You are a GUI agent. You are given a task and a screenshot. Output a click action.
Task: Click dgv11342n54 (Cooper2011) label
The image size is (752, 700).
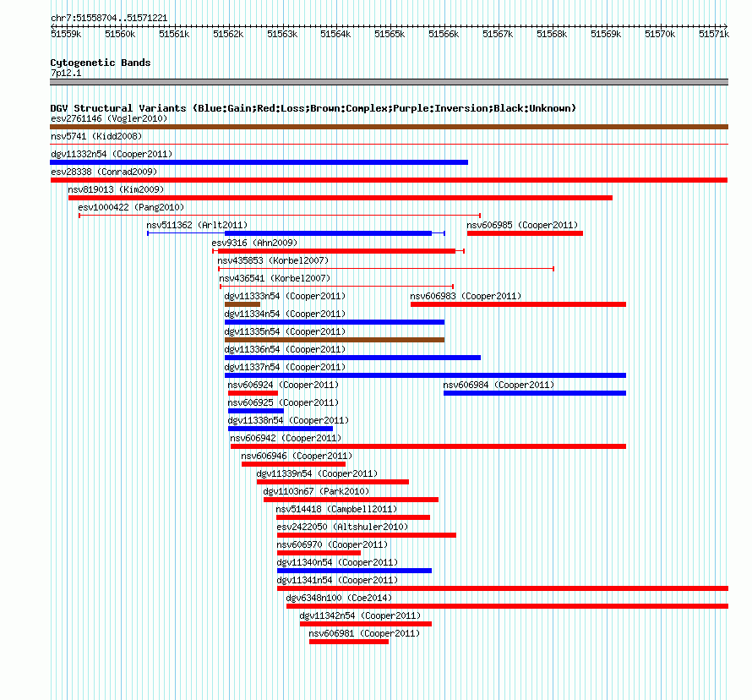(360, 615)
